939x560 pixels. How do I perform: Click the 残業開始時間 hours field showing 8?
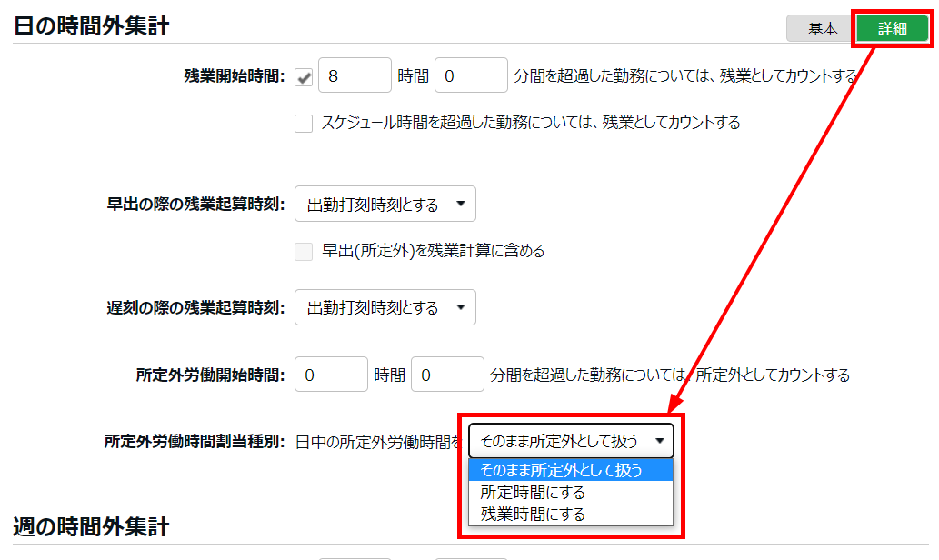tap(355, 76)
